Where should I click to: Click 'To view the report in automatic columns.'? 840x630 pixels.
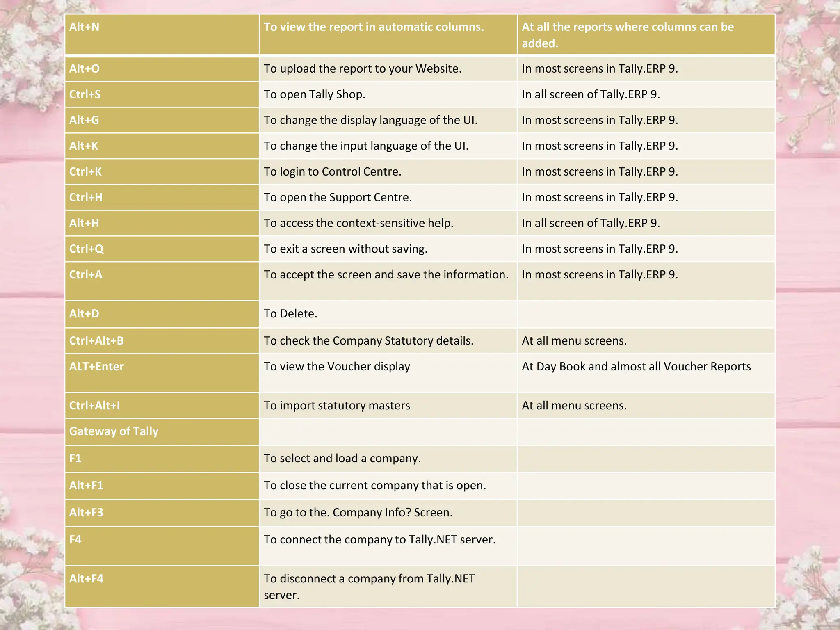point(374,27)
